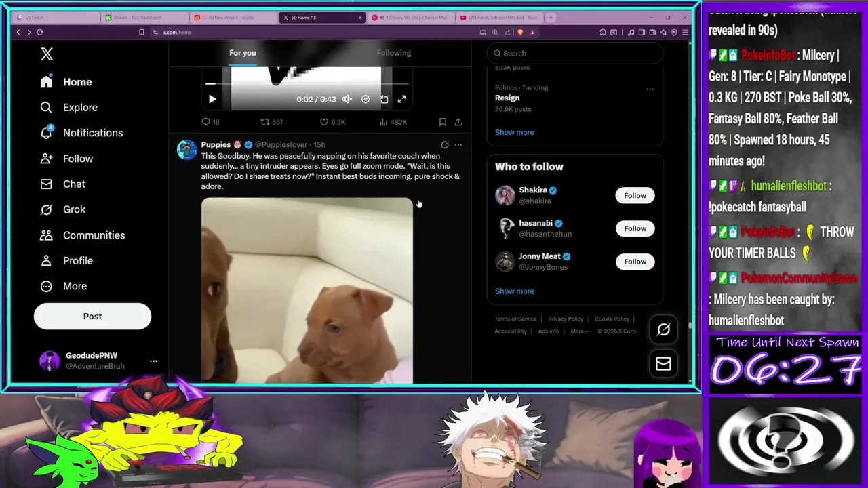Switch to the Twitch browser tab
Viewport: 868px width, 488px height.
click(56, 17)
